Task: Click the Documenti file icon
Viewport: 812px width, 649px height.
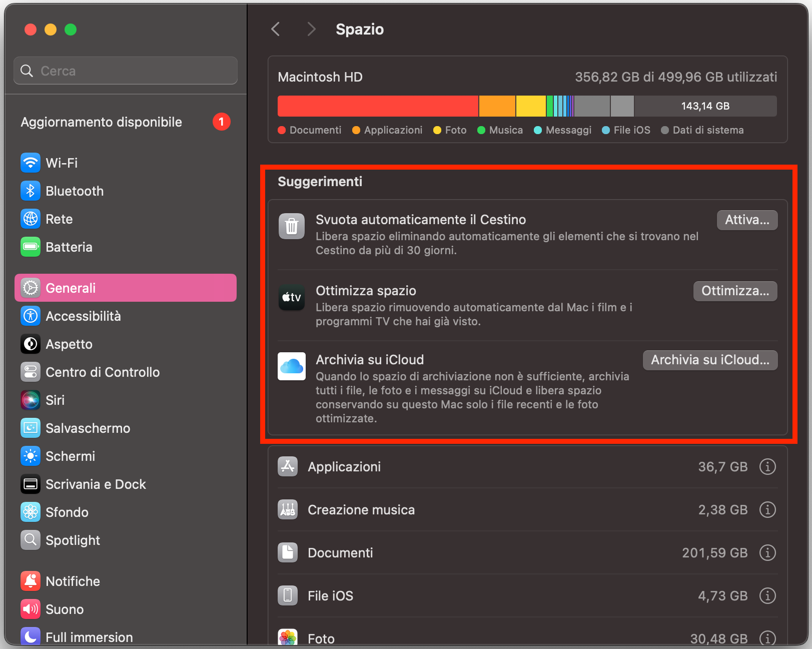Action: (x=288, y=552)
